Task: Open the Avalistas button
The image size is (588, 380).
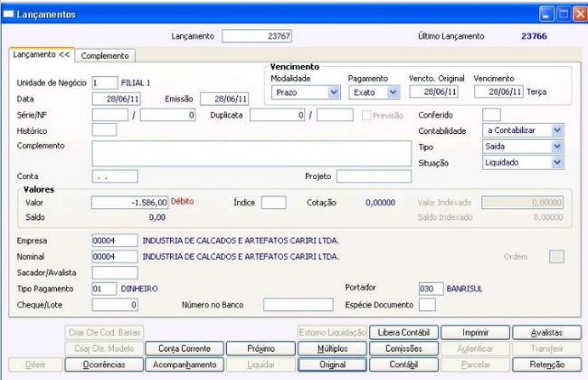Action: [x=546, y=333]
